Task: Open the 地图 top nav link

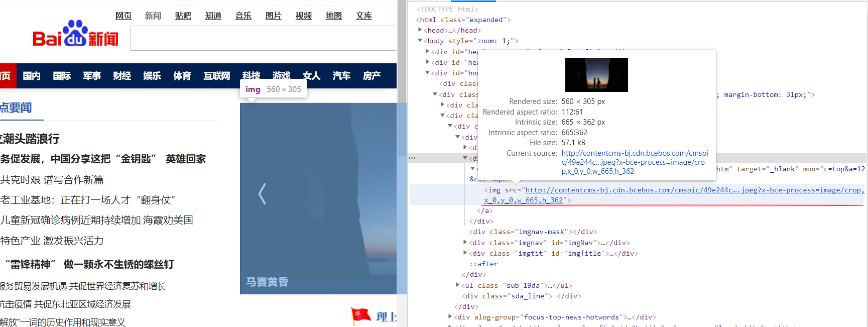Action: pos(334,16)
